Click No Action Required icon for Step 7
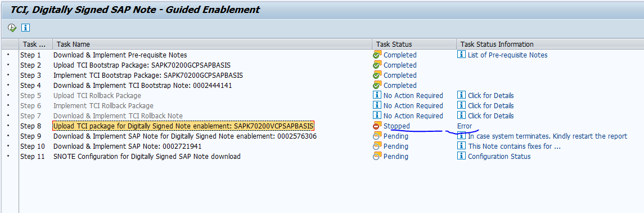Viewport: 644px width, 213px height. click(377, 116)
